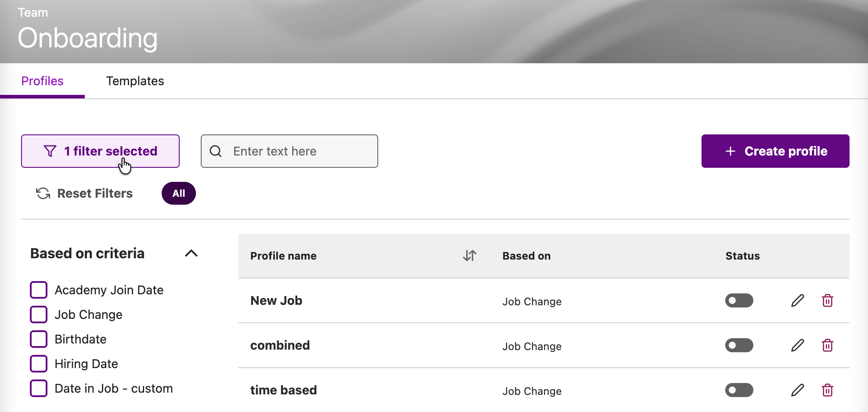Toggle the New Job profile status
868x412 pixels.
click(x=739, y=301)
